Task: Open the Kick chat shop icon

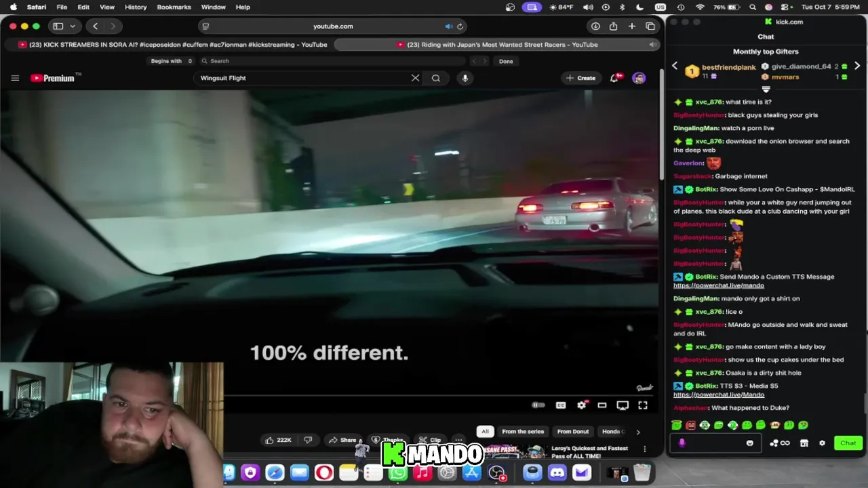Action: (804, 443)
